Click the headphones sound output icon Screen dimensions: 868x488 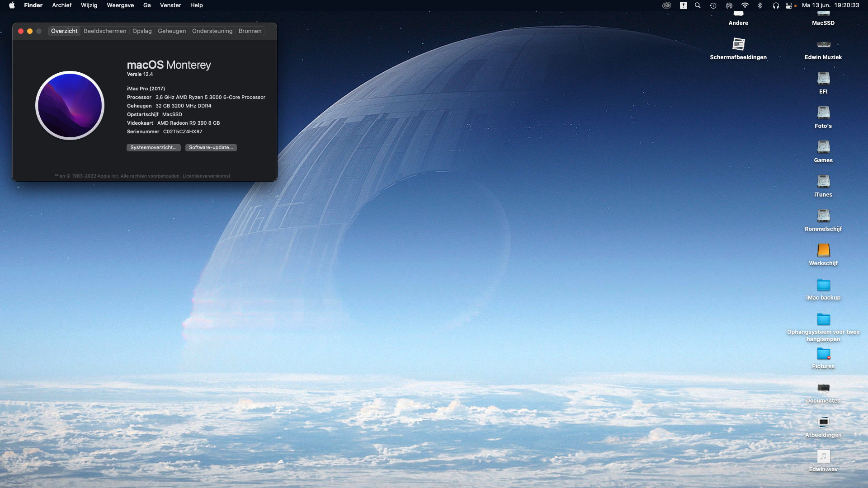click(776, 5)
